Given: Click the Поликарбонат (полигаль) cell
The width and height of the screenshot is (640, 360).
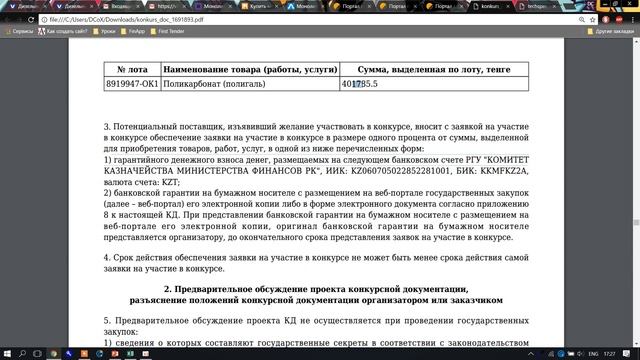Looking at the screenshot, I should point(250,84).
